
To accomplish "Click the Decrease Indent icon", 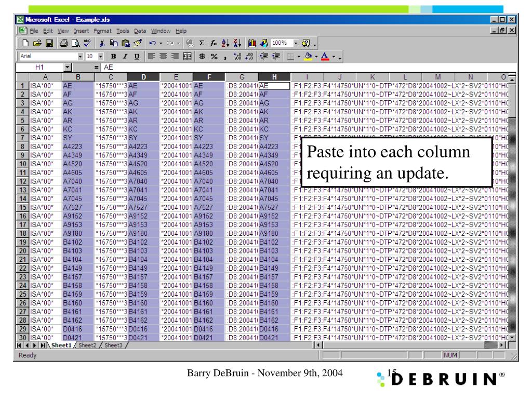I will (263, 56).
